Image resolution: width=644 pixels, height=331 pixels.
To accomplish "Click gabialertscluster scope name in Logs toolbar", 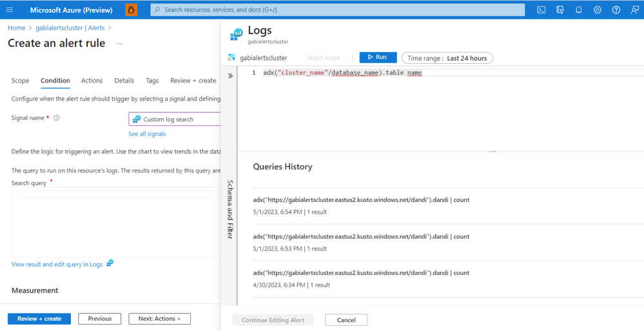I will (x=263, y=58).
